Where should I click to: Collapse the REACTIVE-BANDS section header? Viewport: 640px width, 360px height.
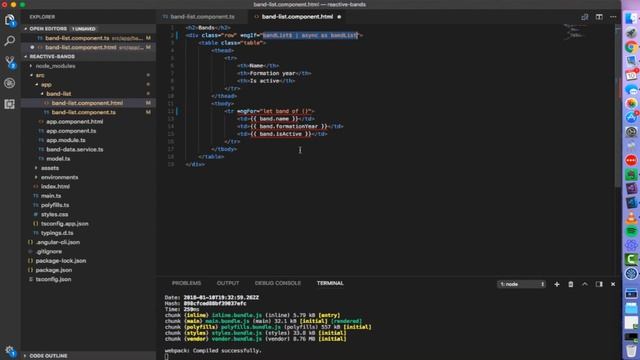[89, 56]
